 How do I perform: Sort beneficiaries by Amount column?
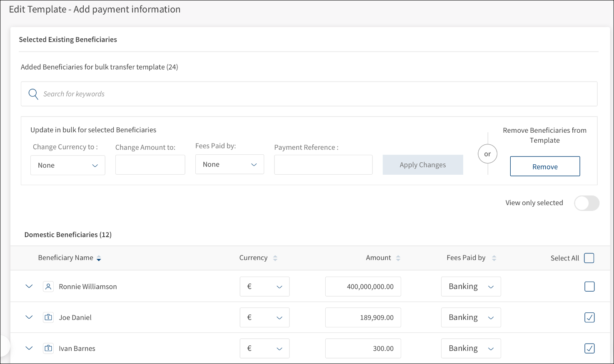[x=398, y=258]
